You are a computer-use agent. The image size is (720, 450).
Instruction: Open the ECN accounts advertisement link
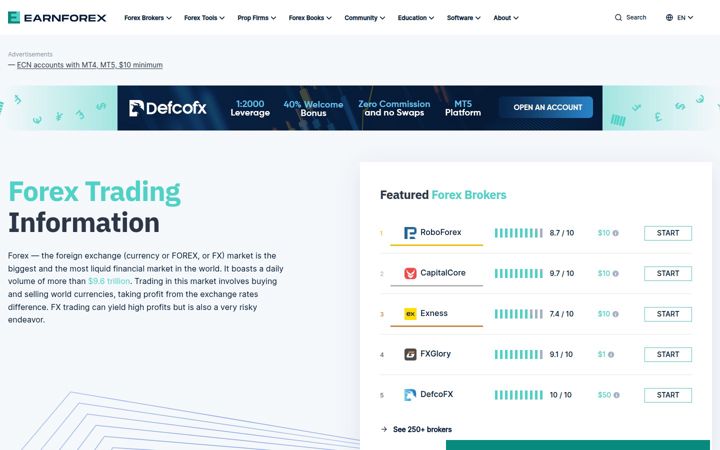[90, 65]
